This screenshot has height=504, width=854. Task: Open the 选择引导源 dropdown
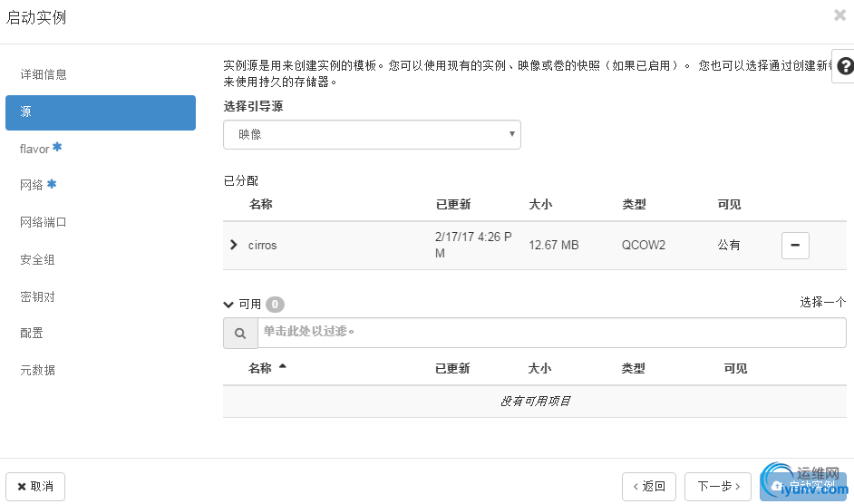[x=372, y=134]
